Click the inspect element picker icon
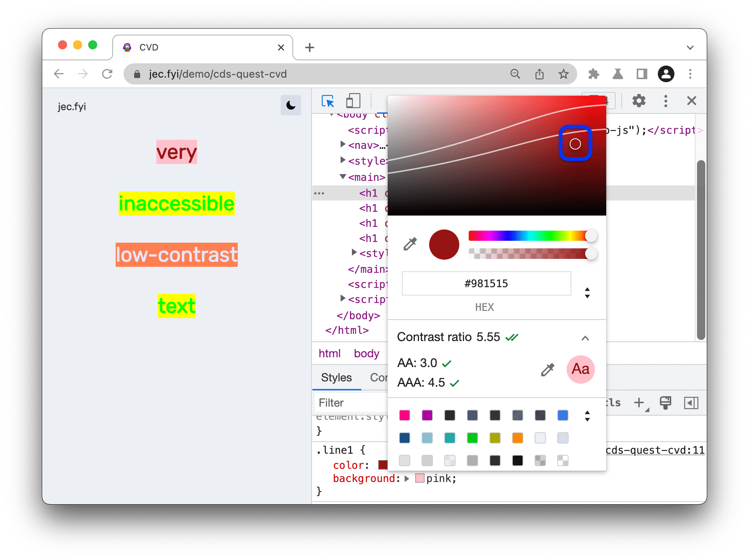Viewport: 749px width, 560px height. 327,100
